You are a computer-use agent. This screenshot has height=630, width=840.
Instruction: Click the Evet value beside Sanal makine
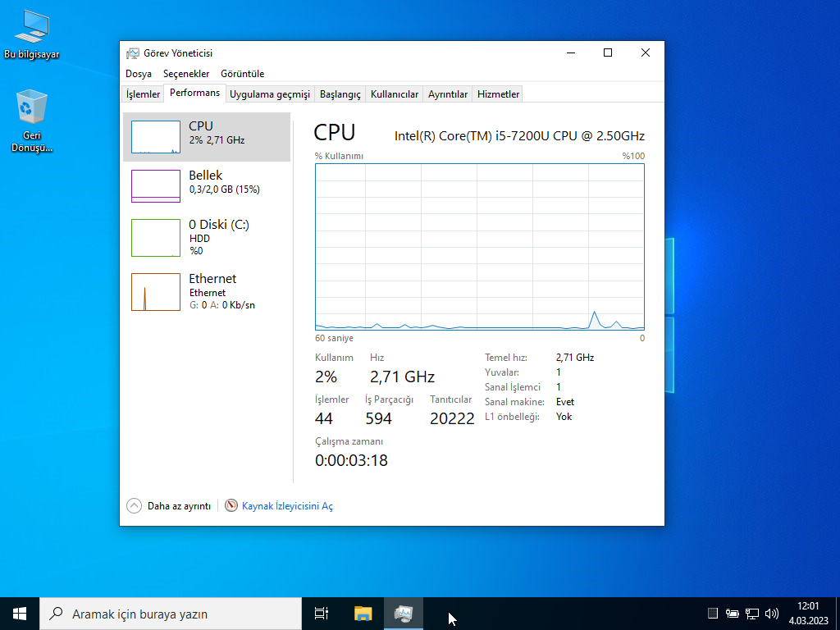pyautogui.click(x=565, y=402)
